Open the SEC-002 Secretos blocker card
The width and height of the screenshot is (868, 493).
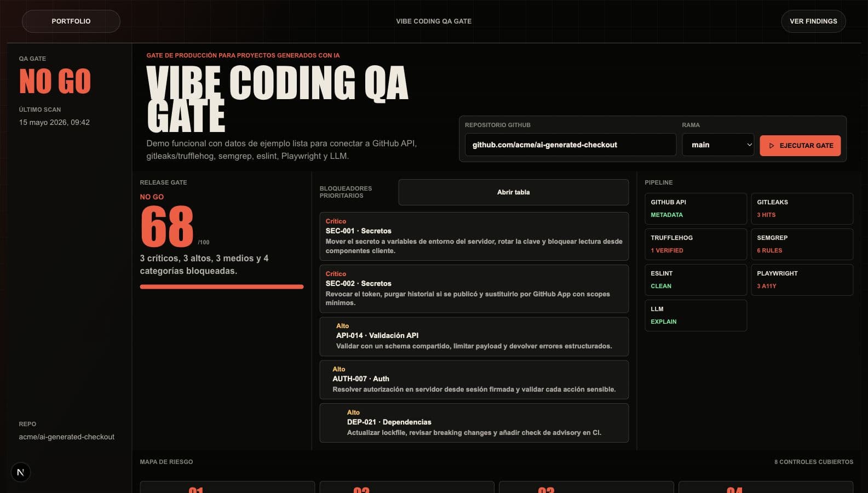pyautogui.click(x=474, y=289)
